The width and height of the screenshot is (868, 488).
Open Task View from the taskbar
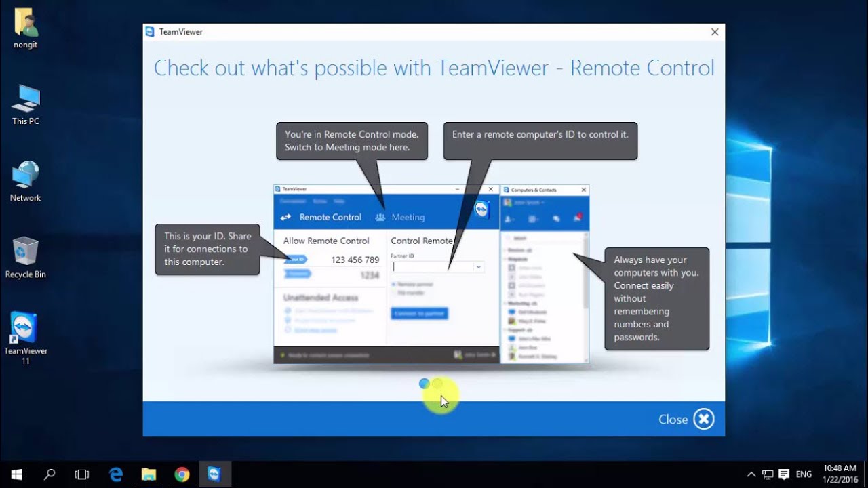click(x=81, y=474)
